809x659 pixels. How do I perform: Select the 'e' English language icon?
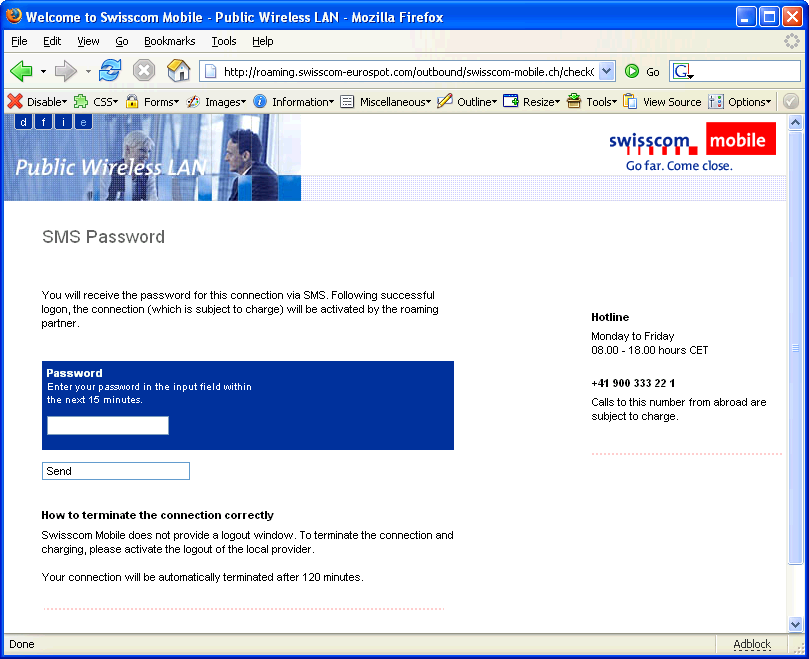click(x=84, y=122)
